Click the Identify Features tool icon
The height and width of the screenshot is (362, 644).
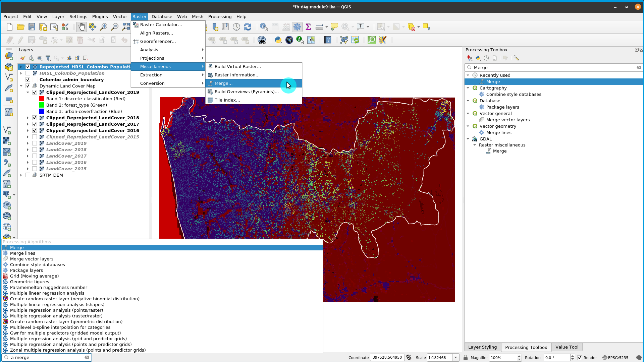(264, 27)
